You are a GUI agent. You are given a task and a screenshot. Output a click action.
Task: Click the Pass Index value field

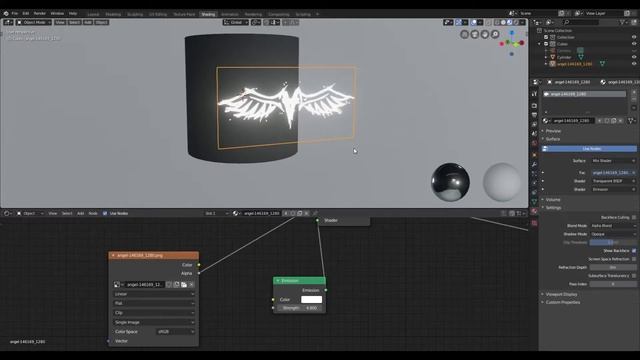tap(613, 284)
